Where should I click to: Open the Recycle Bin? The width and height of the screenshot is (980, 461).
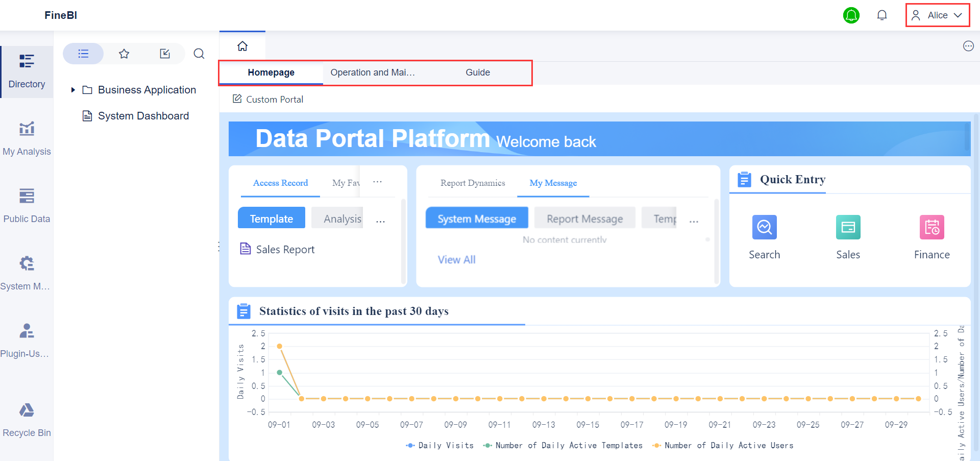(x=27, y=420)
